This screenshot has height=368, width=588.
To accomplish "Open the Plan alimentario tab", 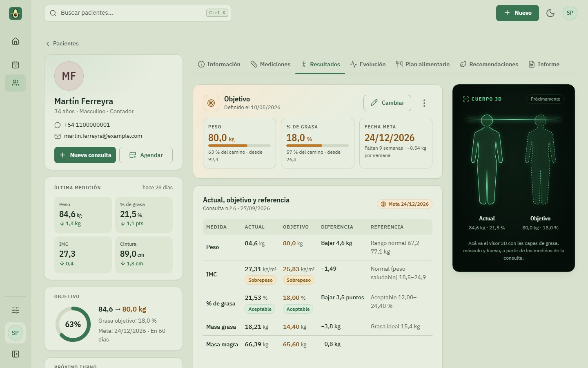I will (x=423, y=64).
